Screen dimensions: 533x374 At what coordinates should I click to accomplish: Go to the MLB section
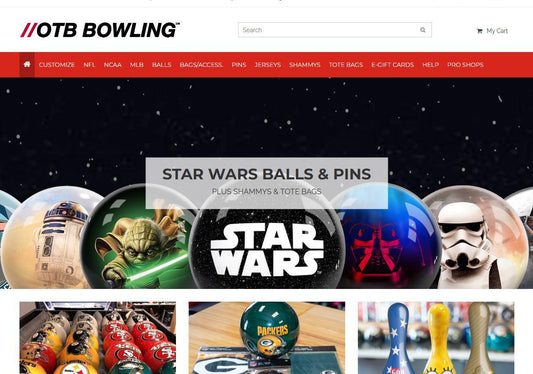click(x=137, y=65)
